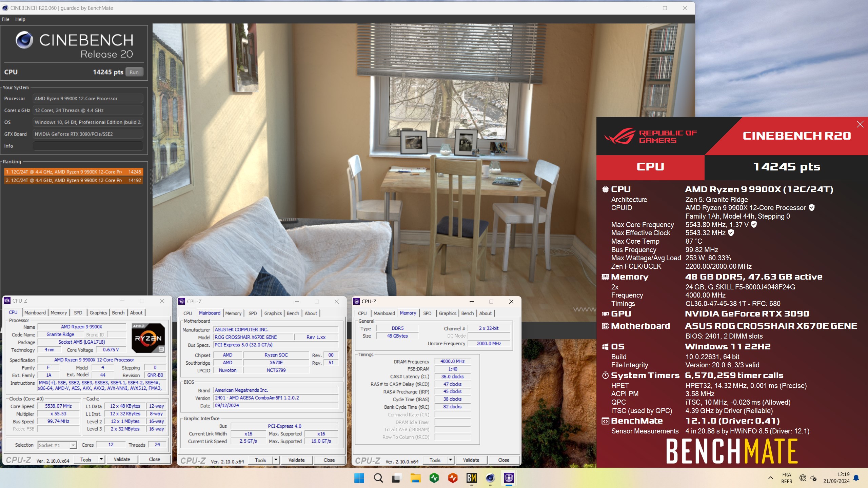Click Validate in middle CPU-Z window

(297, 460)
